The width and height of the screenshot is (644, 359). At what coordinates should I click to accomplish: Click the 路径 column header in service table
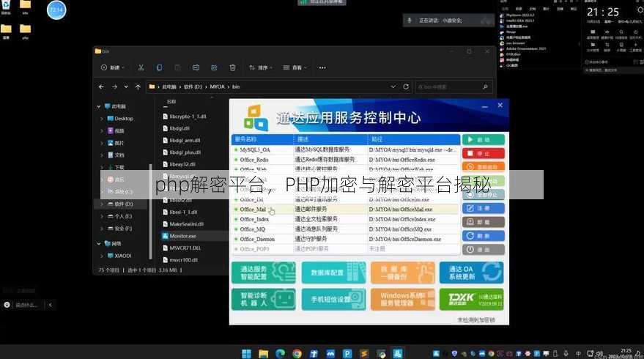tap(414, 140)
